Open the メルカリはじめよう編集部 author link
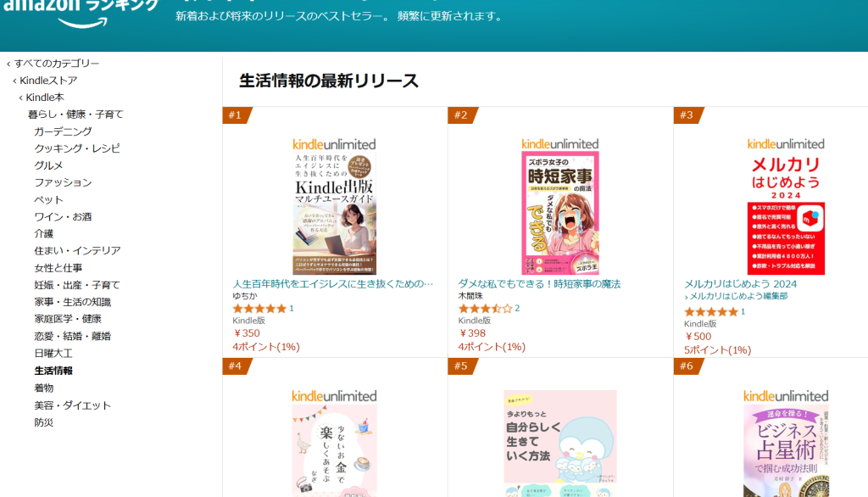This screenshot has width=868, height=497. tap(737, 296)
